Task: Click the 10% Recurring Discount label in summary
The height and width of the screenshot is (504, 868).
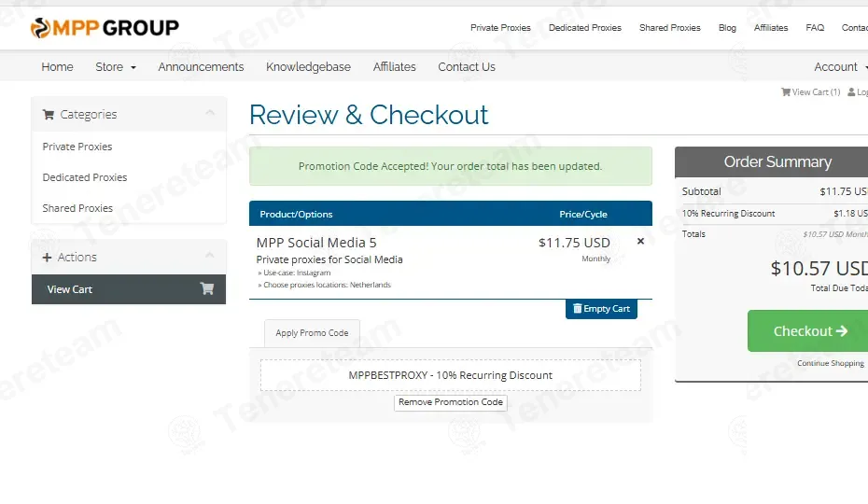Action: (729, 214)
